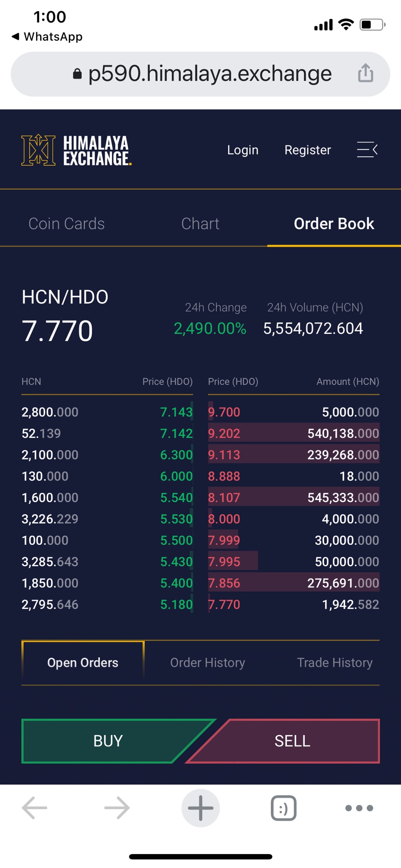
Task: Click the Register link
Action: coord(308,150)
